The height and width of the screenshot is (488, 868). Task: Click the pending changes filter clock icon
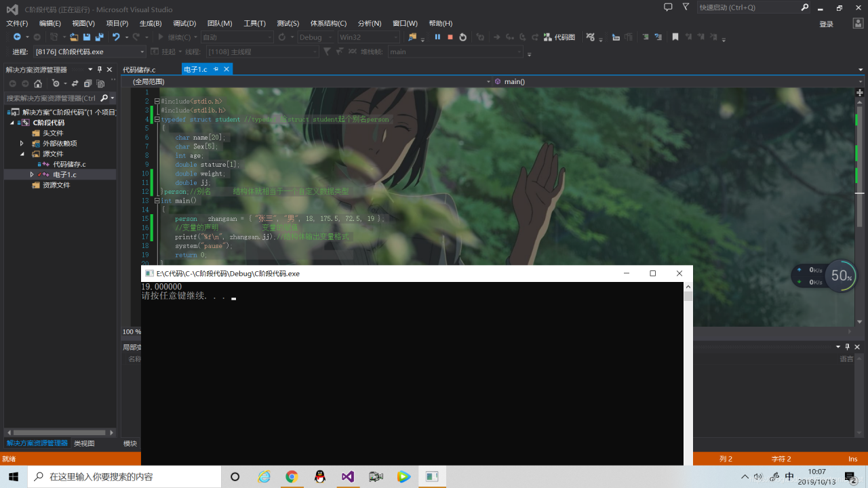click(56, 83)
